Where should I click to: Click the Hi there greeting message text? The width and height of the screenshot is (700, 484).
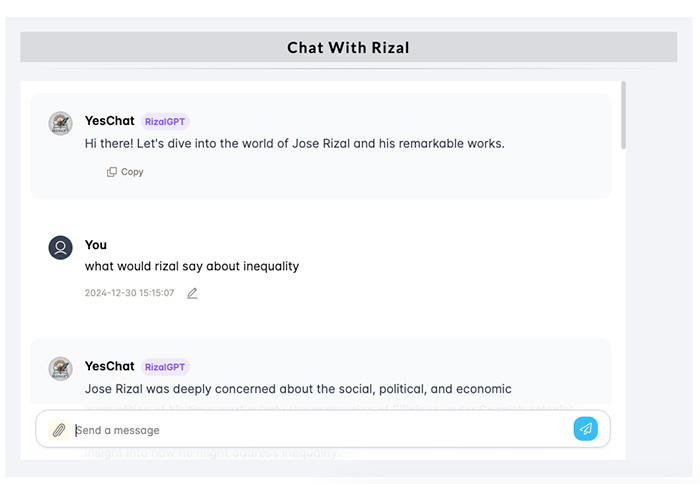pyautogui.click(x=295, y=144)
